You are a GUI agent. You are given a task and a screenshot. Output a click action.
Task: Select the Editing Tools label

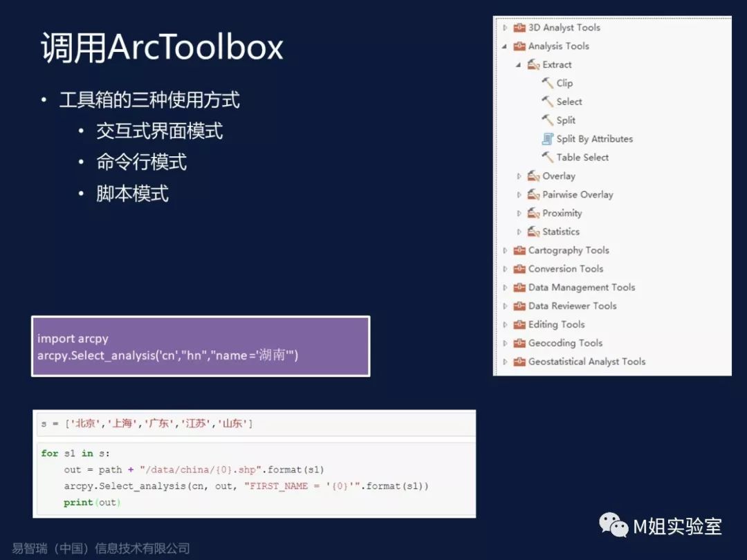556,325
